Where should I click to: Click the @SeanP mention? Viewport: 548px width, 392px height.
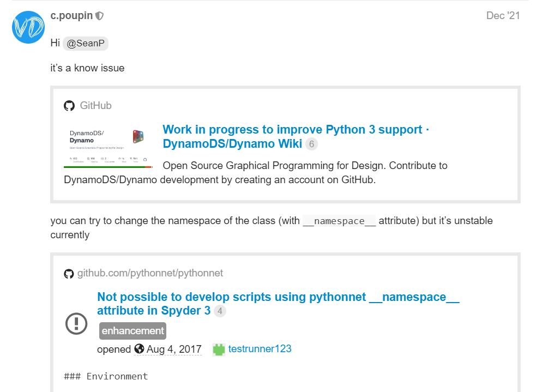pos(85,43)
